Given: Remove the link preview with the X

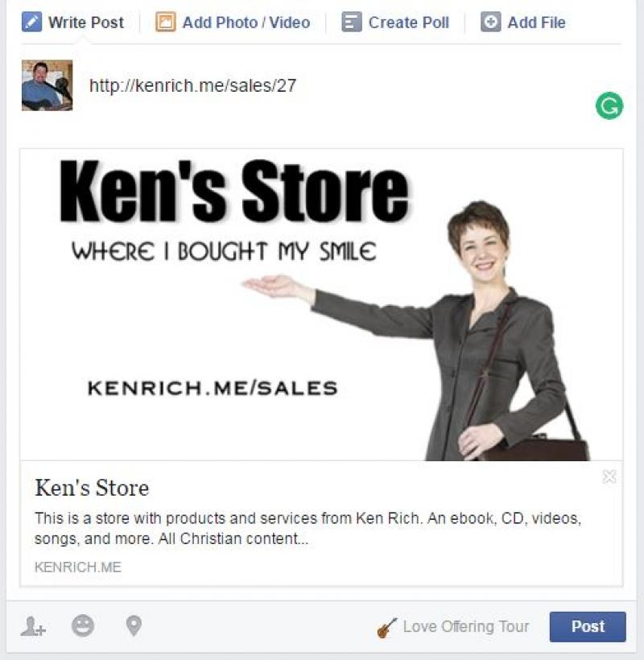Looking at the screenshot, I should click(x=609, y=477).
